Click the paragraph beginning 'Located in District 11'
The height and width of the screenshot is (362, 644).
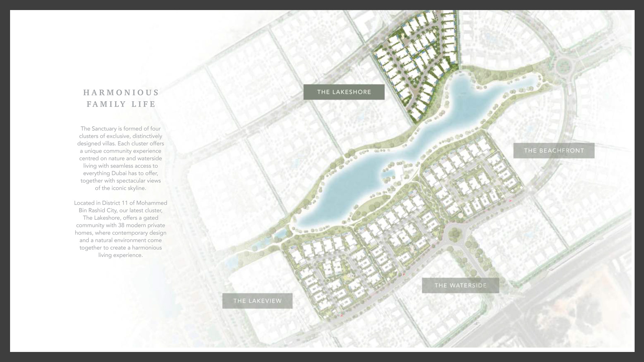click(121, 229)
